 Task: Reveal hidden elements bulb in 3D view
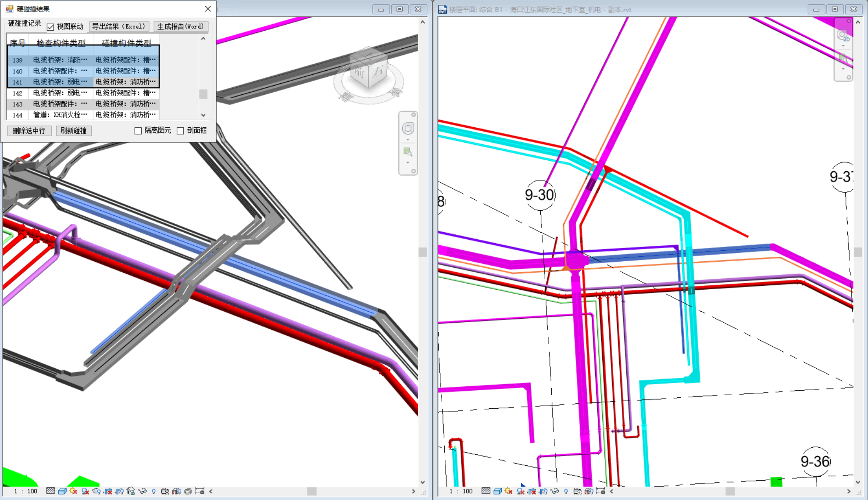coord(154,491)
